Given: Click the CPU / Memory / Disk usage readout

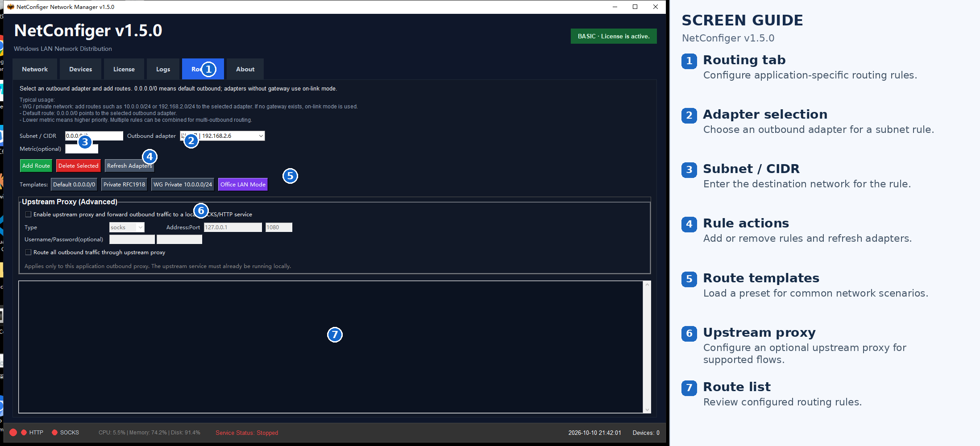Looking at the screenshot, I should tap(149, 433).
